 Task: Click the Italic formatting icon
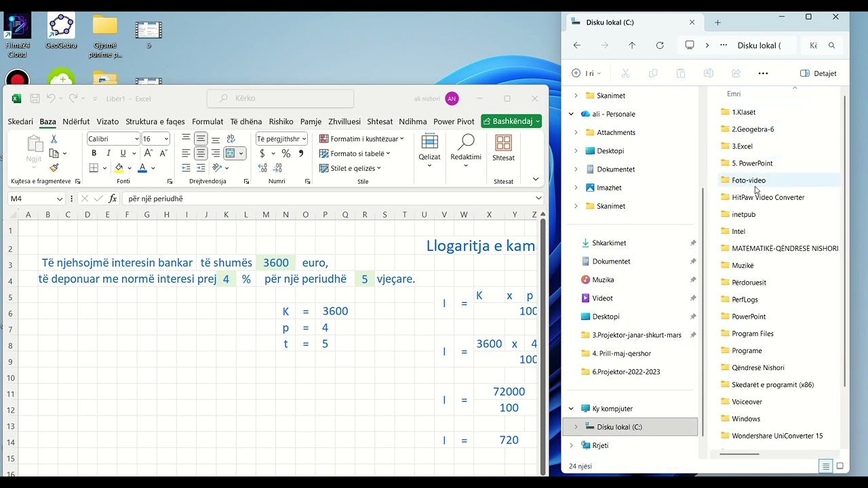(x=108, y=153)
